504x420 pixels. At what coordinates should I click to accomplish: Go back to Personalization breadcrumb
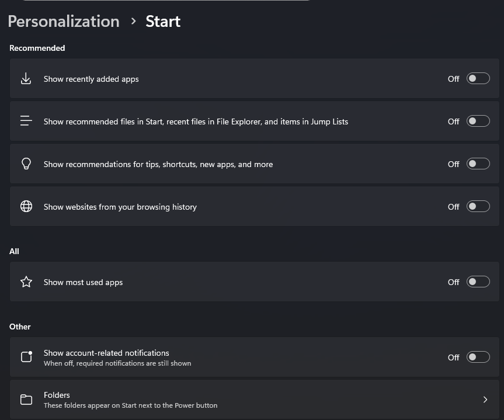tap(64, 22)
